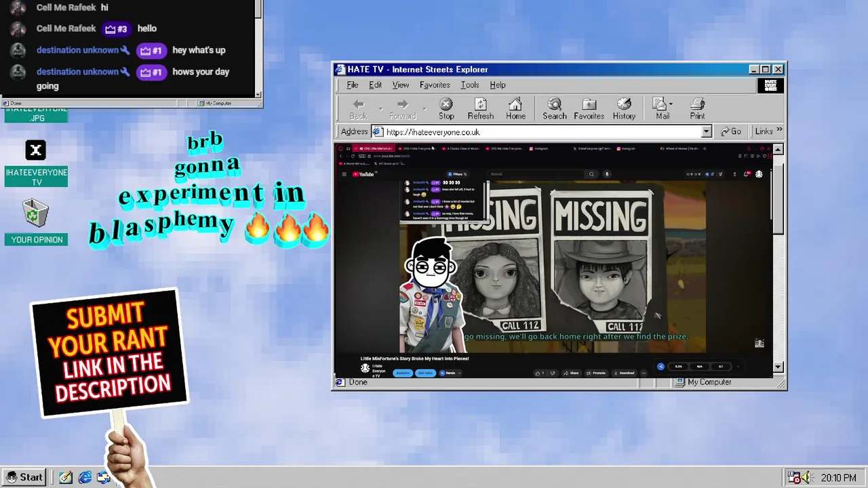Screen dimensions: 868x488
Task: Click the YouTube Filters chip
Action: [458, 174]
